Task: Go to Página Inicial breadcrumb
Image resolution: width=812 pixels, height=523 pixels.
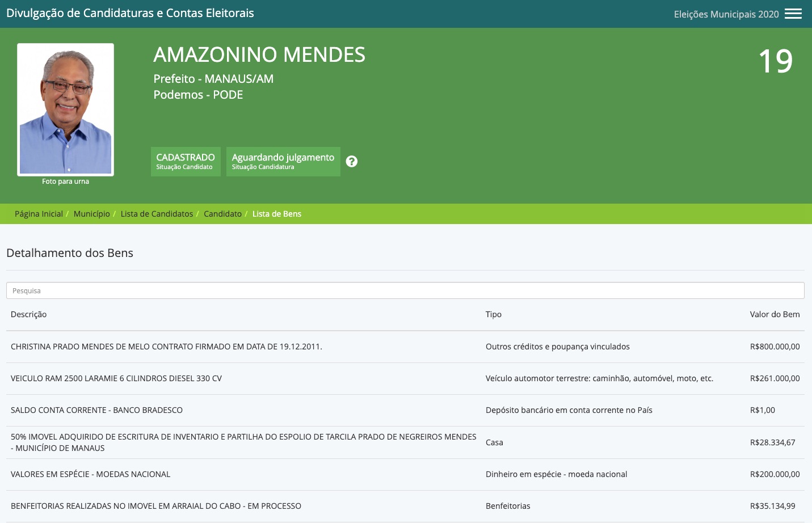Action: coord(39,214)
